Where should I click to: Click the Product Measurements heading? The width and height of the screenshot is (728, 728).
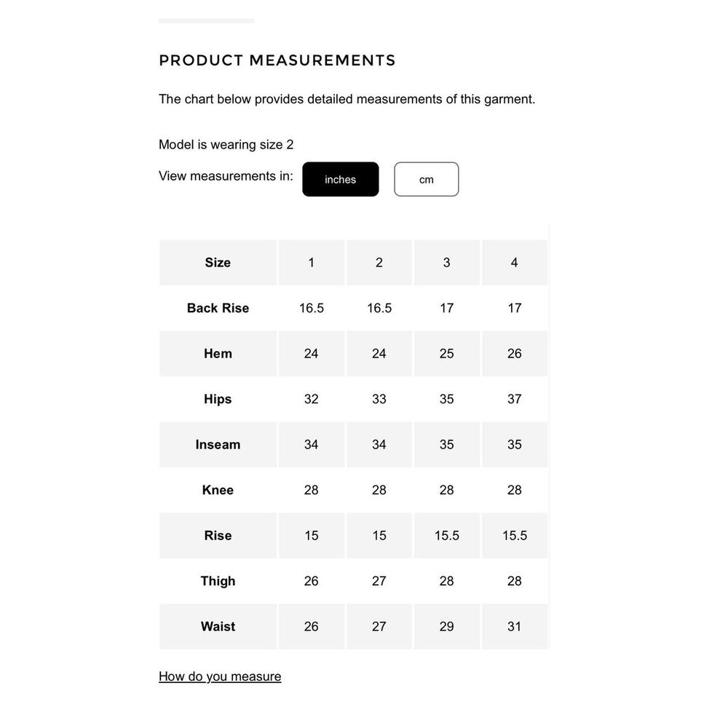[277, 60]
